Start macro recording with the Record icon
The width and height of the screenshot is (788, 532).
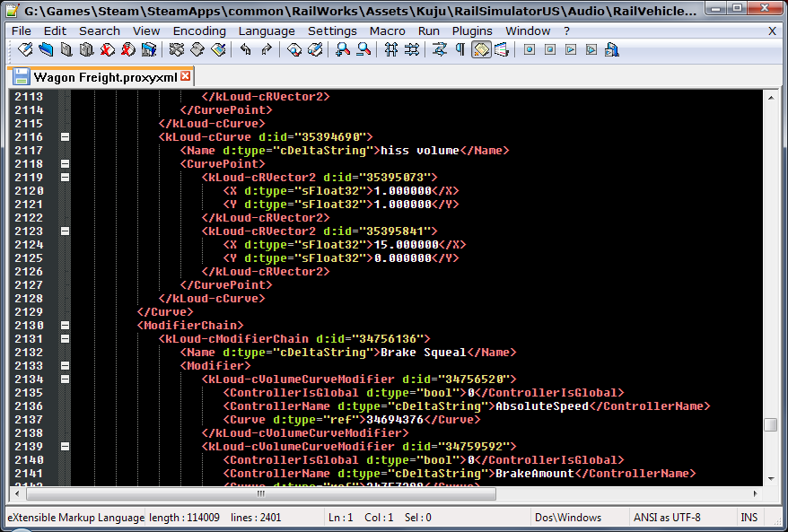coord(529,49)
